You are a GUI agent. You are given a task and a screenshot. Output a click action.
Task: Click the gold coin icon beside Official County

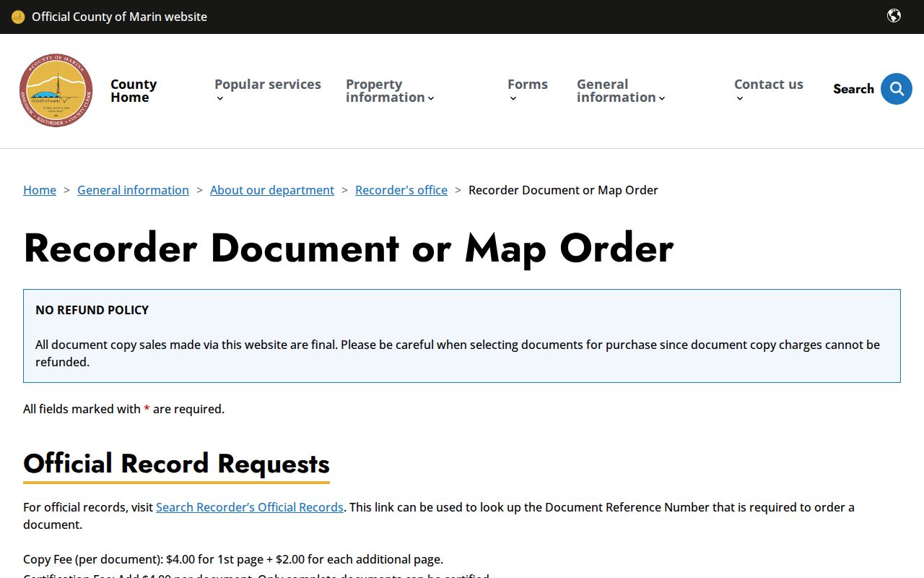pyautogui.click(x=18, y=17)
